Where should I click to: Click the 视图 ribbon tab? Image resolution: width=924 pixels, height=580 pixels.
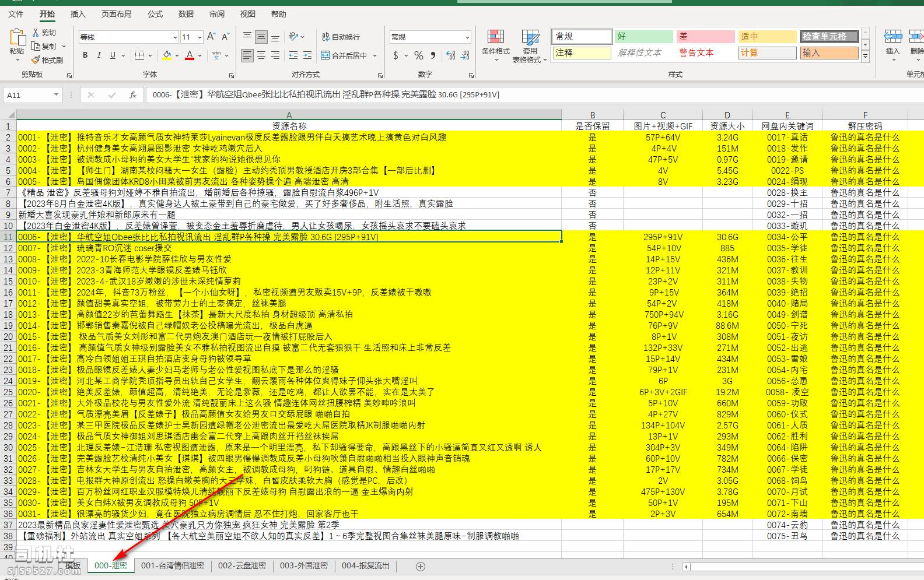click(x=247, y=14)
